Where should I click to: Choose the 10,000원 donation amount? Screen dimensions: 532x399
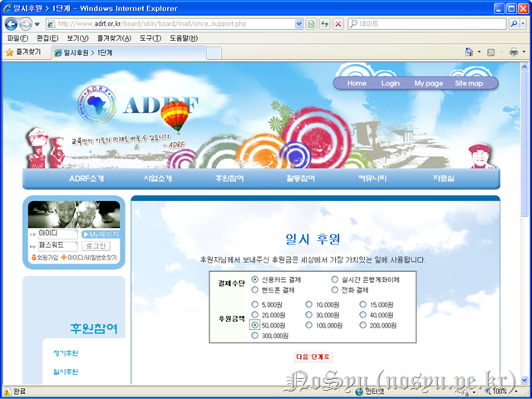click(x=309, y=304)
